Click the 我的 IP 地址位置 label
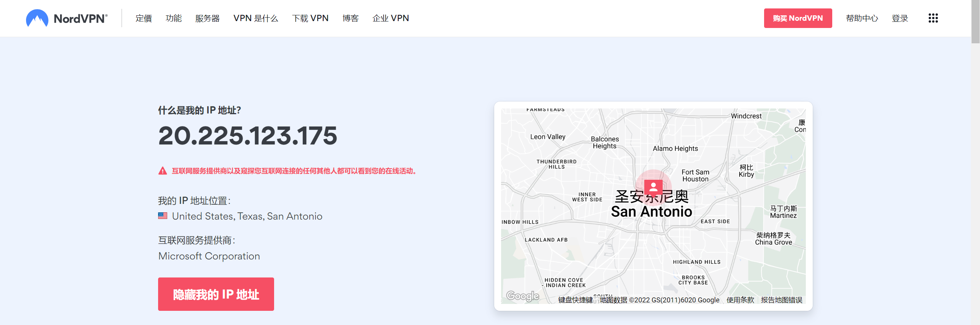The image size is (980, 325). (x=194, y=200)
